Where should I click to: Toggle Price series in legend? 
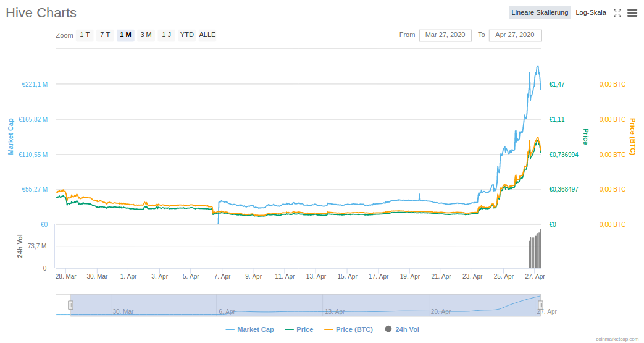299,329
